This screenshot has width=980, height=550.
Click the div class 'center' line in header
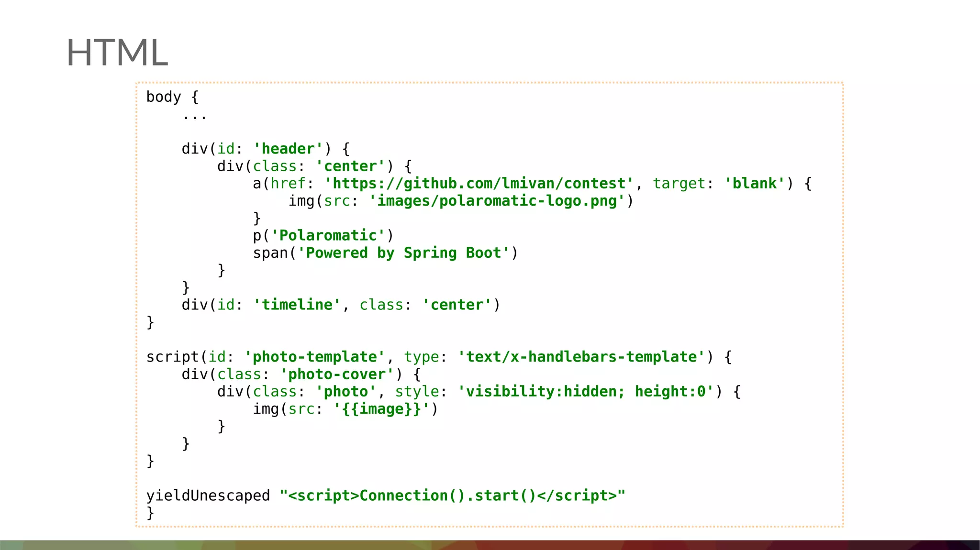tap(314, 166)
